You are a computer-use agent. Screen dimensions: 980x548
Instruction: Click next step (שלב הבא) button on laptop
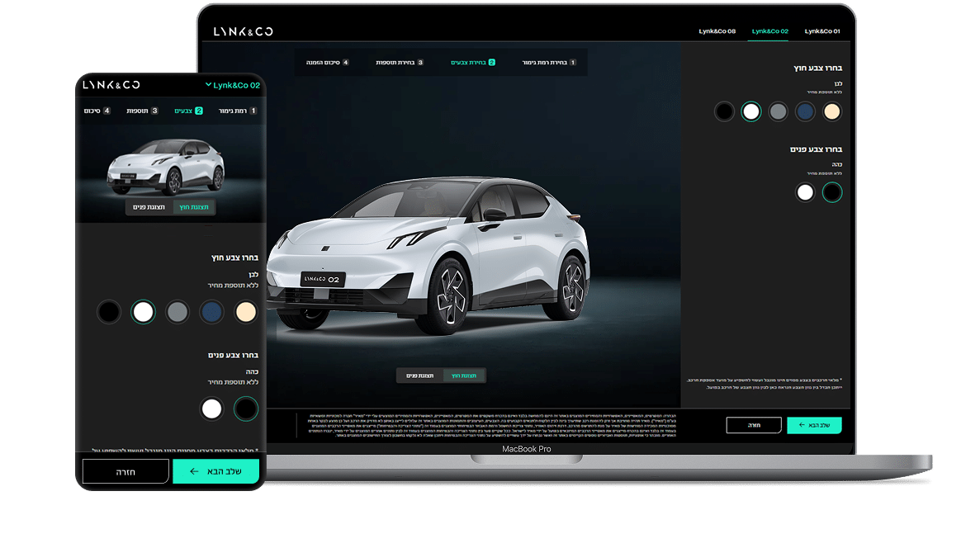tap(814, 426)
